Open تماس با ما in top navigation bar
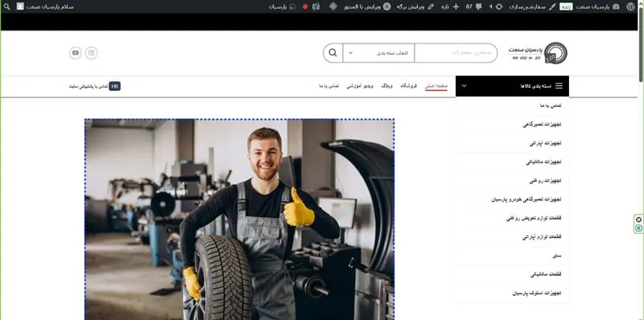The height and width of the screenshot is (320, 644). click(329, 86)
